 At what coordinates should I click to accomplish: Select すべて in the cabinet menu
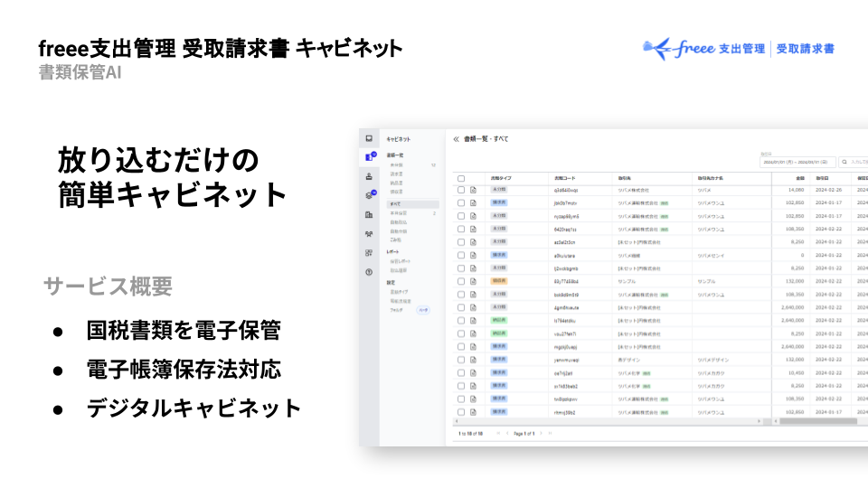click(x=412, y=204)
